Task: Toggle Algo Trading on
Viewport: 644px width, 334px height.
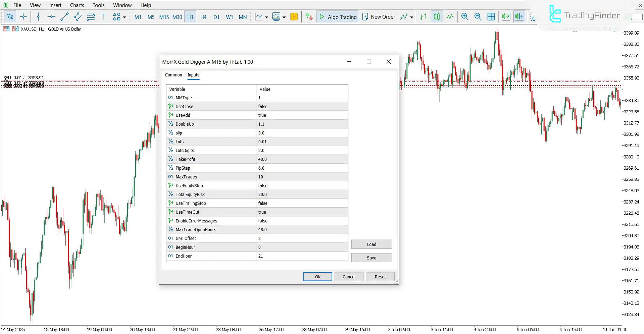Action: (x=337, y=16)
